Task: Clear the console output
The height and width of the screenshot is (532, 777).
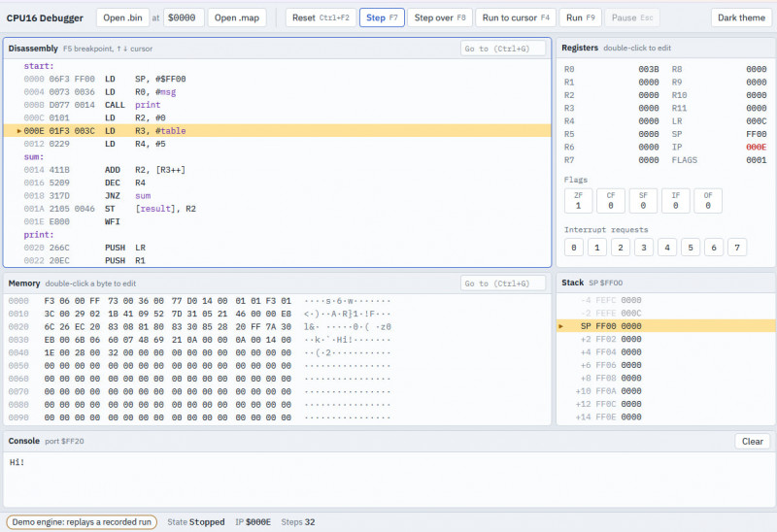Action: pos(752,442)
